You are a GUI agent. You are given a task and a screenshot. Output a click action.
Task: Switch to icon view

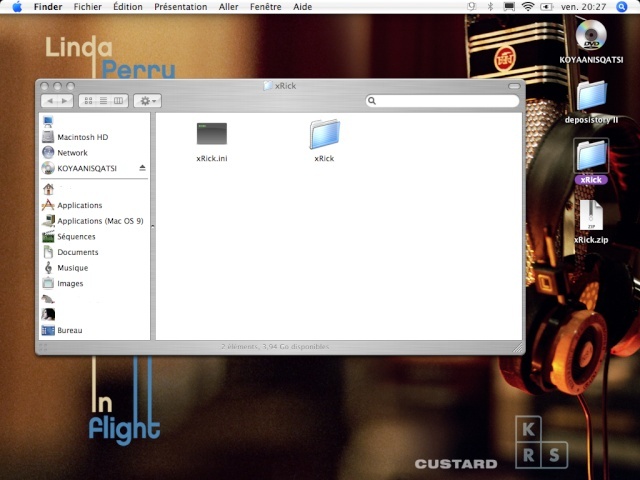pyautogui.click(x=88, y=101)
